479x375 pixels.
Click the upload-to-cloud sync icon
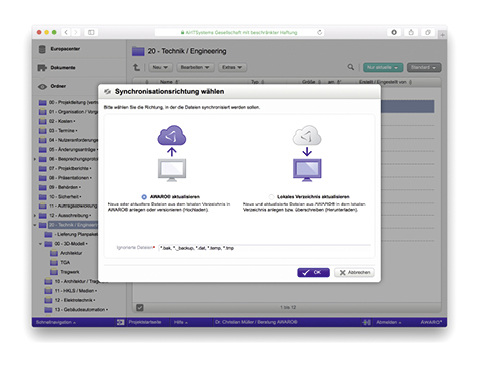[172, 153]
